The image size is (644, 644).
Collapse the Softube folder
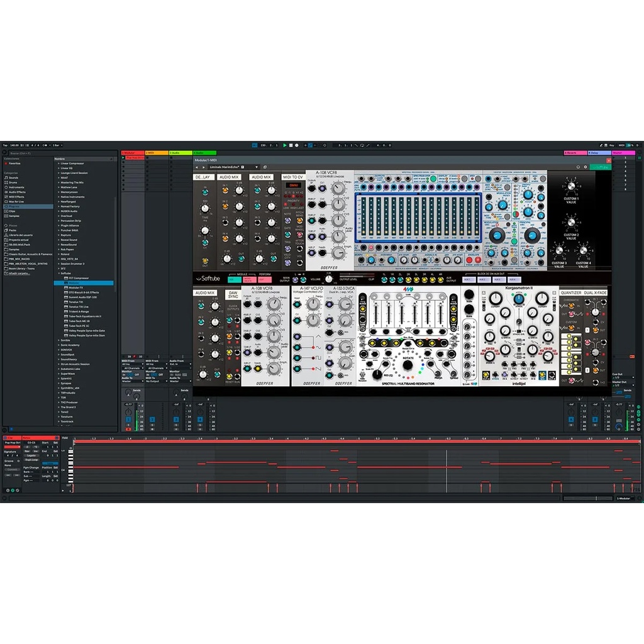pyautogui.click(x=58, y=274)
